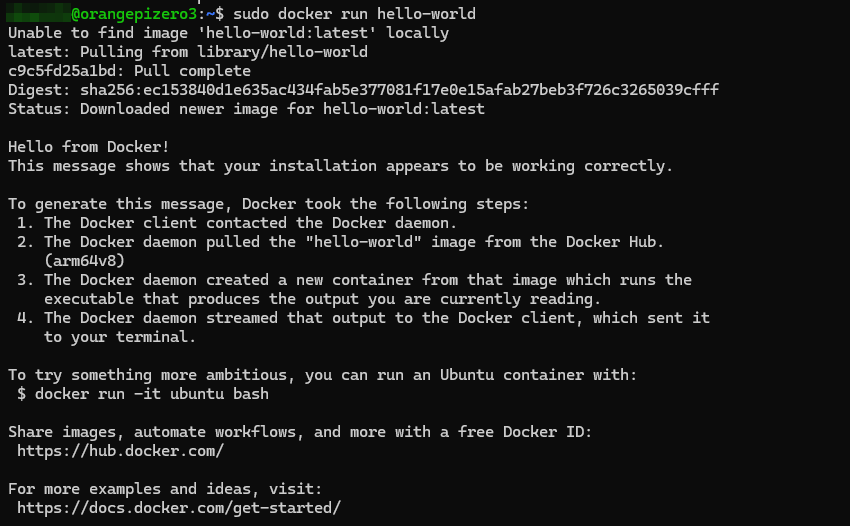Viewport: 850px width, 526px height.
Task: Click 'For more examples and ideas' line
Action: [x=165, y=489]
